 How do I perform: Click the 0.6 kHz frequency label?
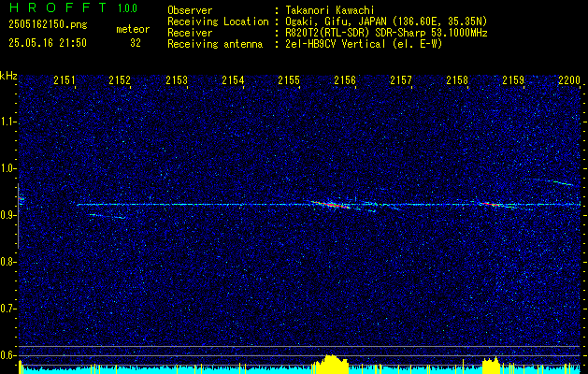7,355
